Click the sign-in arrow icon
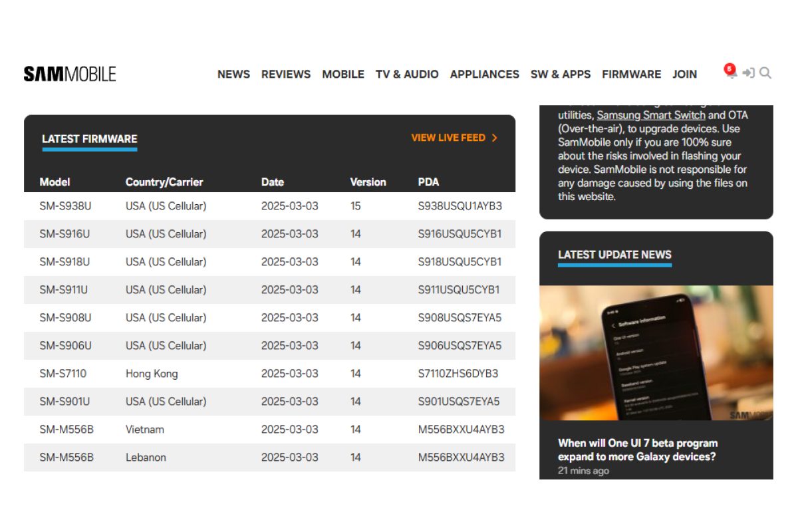 (749, 73)
